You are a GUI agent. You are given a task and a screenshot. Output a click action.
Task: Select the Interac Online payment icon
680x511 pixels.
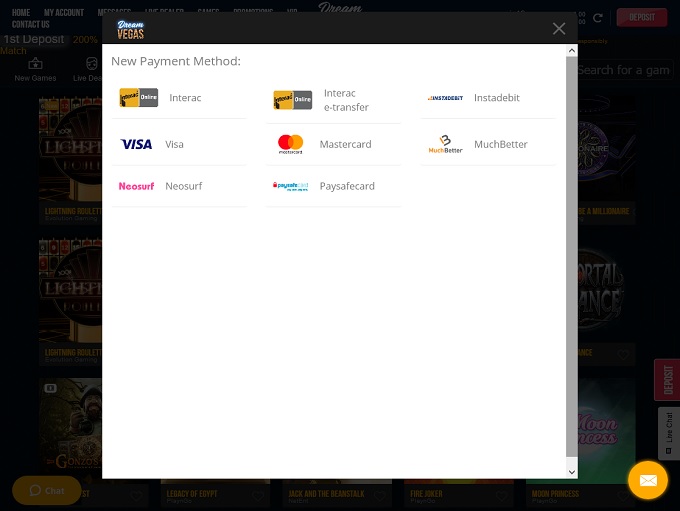coord(138,98)
